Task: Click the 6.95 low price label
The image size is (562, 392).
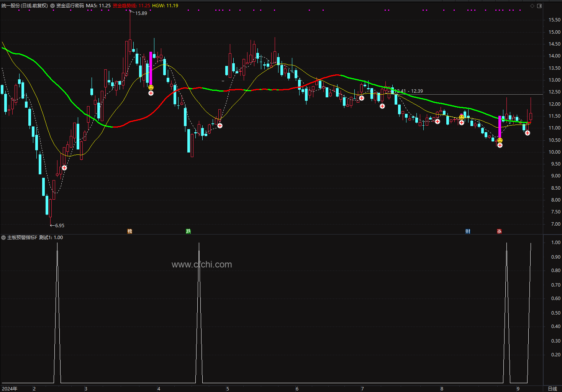Action: tap(59, 226)
